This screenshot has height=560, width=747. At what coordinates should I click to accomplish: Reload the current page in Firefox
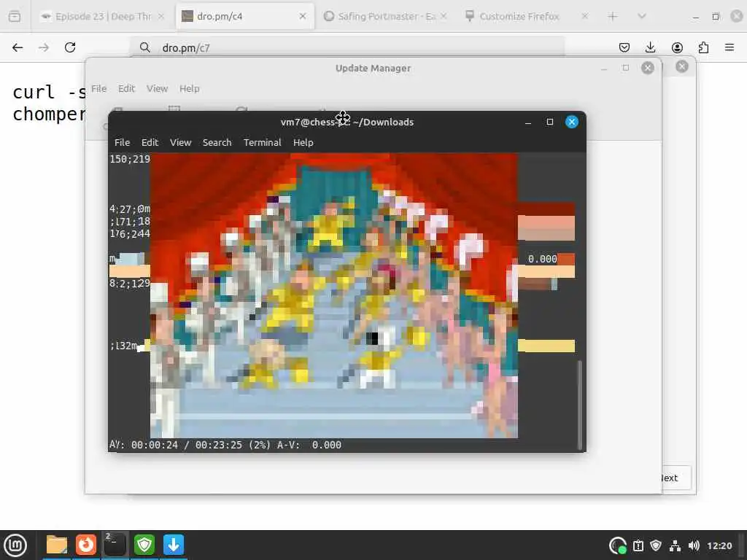[70, 47]
